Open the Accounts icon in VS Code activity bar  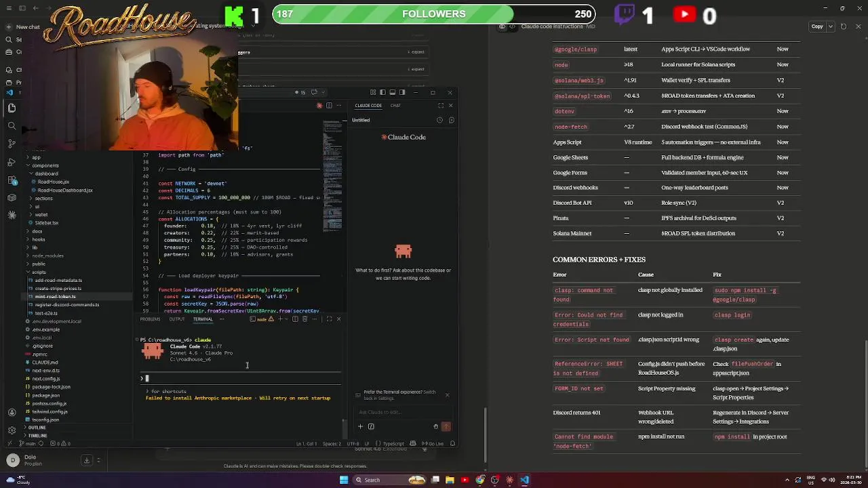pos(12,412)
